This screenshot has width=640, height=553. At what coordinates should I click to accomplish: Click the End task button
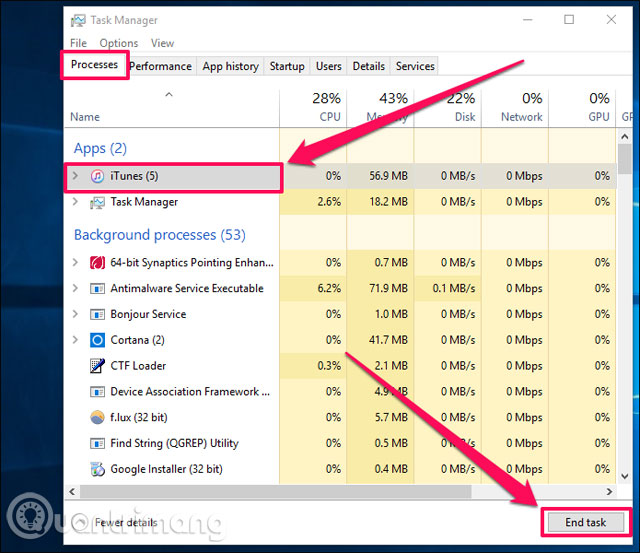tap(586, 522)
